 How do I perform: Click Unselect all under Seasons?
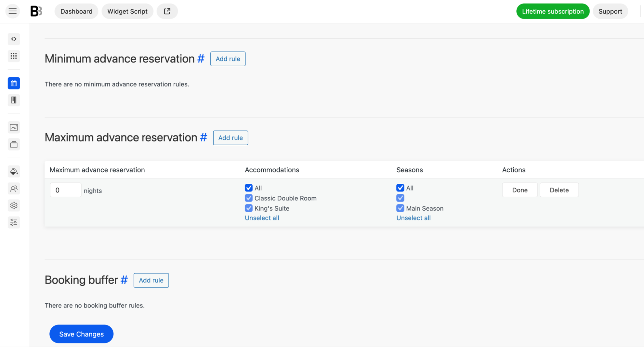[413, 218]
